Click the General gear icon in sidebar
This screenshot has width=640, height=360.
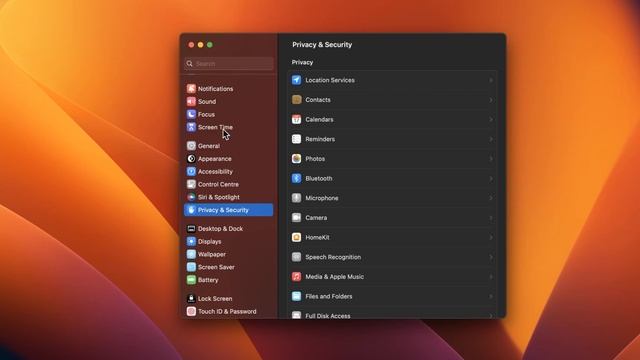click(x=191, y=146)
